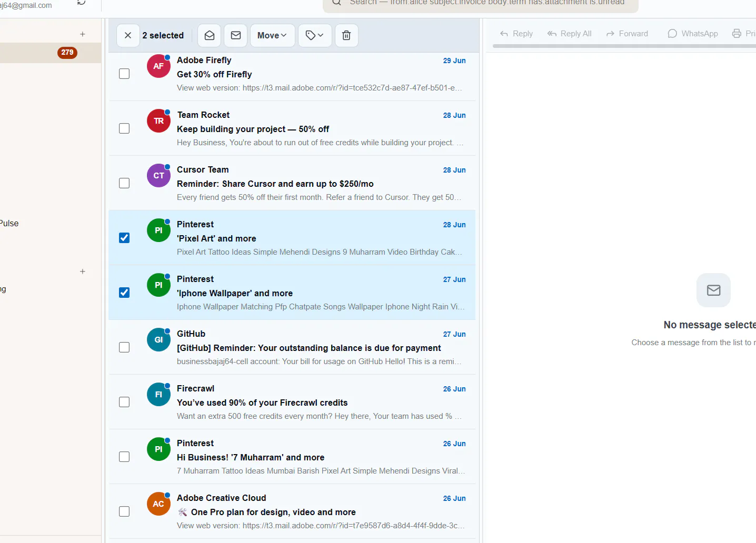Focus the search field
756x543 pixels.
point(481,3)
